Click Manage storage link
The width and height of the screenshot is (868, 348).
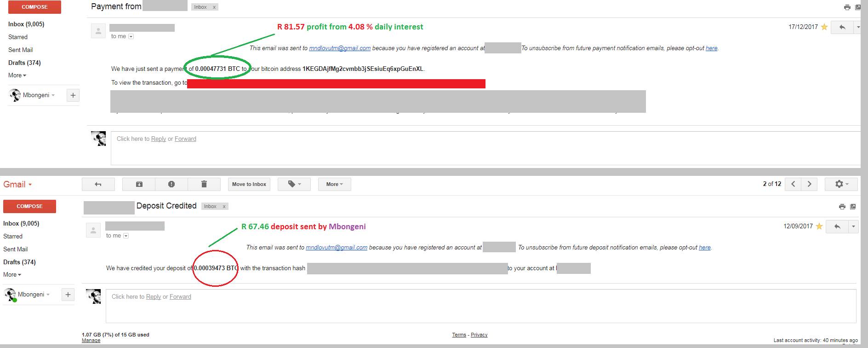coord(91,341)
